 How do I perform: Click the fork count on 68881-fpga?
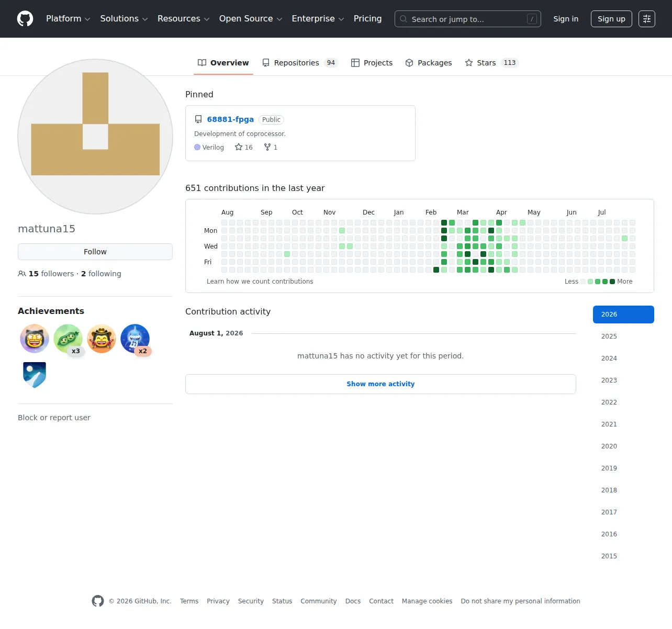point(271,148)
